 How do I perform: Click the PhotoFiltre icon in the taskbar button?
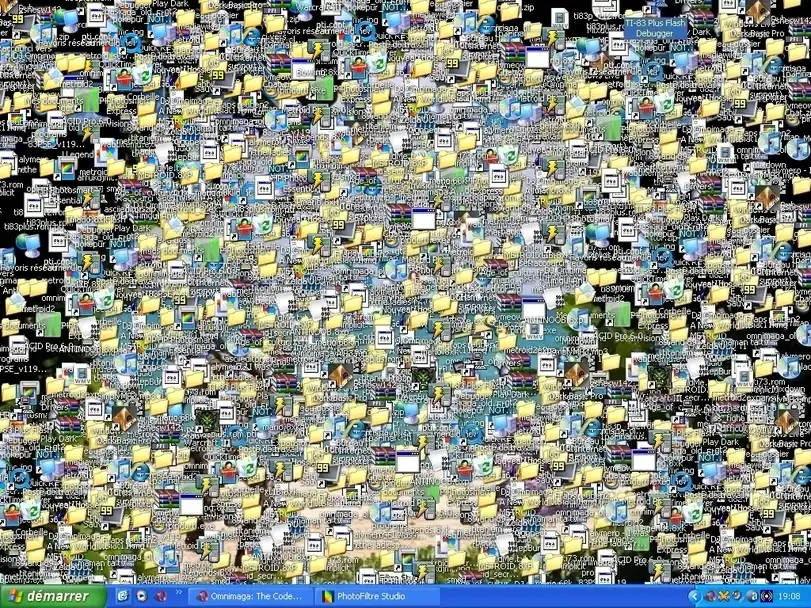[327, 596]
